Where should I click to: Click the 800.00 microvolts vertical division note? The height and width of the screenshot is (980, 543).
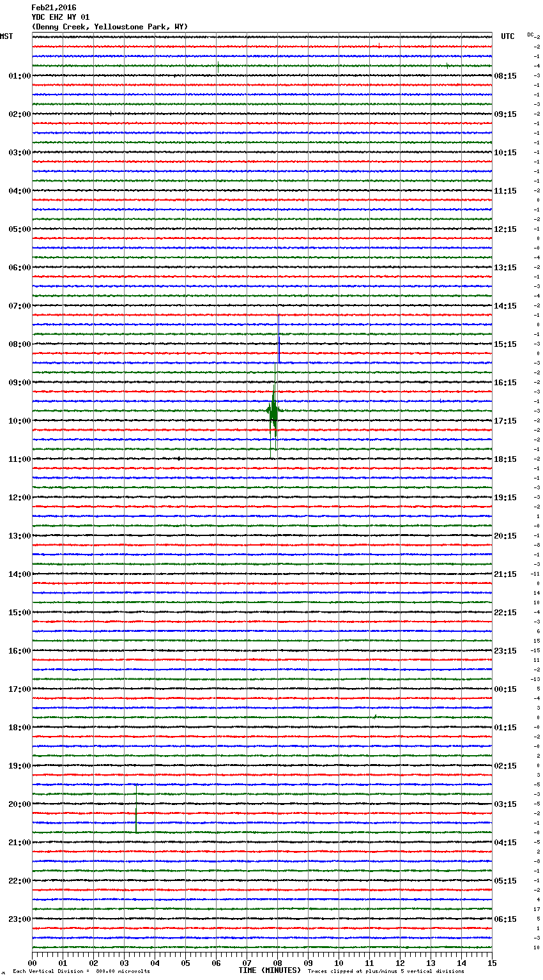pyautogui.click(x=82, y=971)
